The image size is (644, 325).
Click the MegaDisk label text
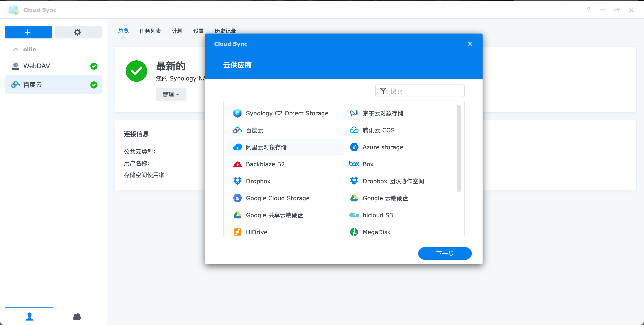coord(377,232)
